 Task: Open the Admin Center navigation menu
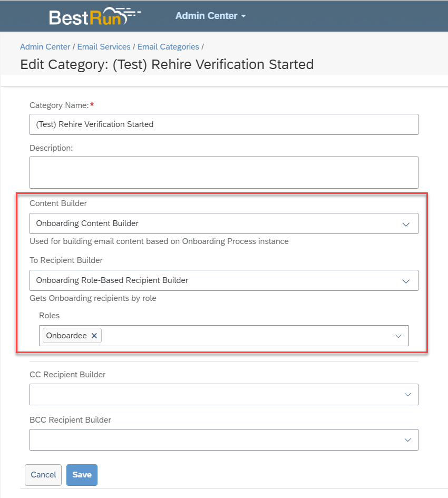coord(211,16)
